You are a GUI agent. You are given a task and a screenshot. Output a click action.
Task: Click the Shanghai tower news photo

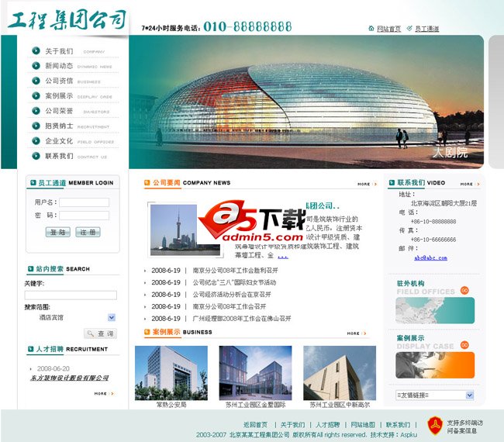pos(185,230)
